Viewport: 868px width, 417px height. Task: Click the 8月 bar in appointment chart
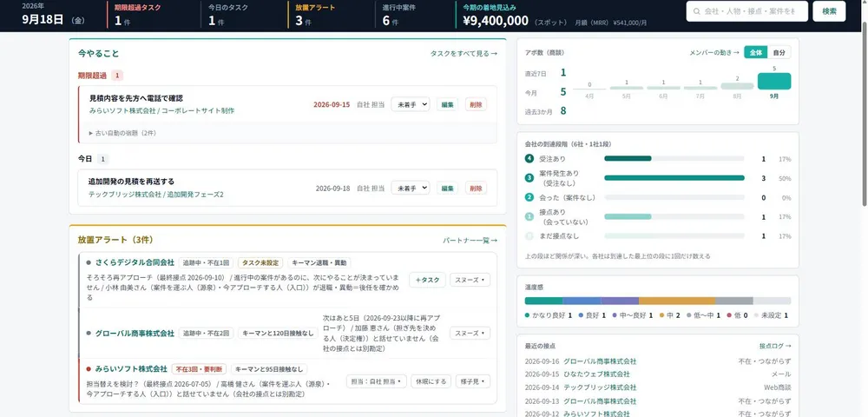pyautogui.click(x=737, y=86)
